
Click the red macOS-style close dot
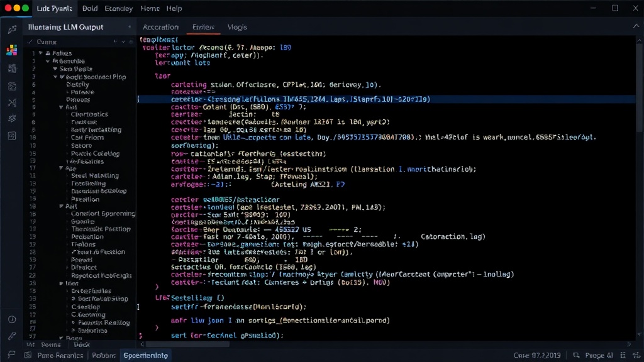pyautogui.click(x=8, y=8)
